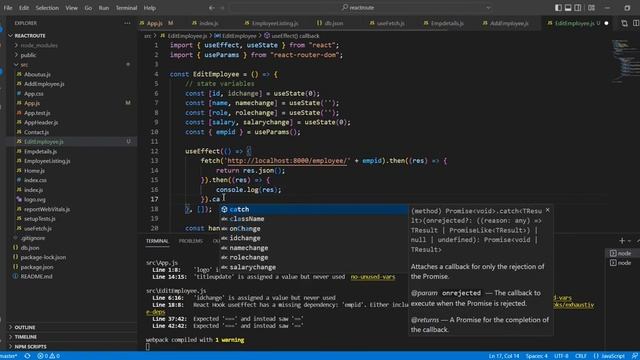The width and height of the screenshot is (640, 360).
Task: Click unsaved dot on EditEmployee.js tab
Action: point(606,23)
